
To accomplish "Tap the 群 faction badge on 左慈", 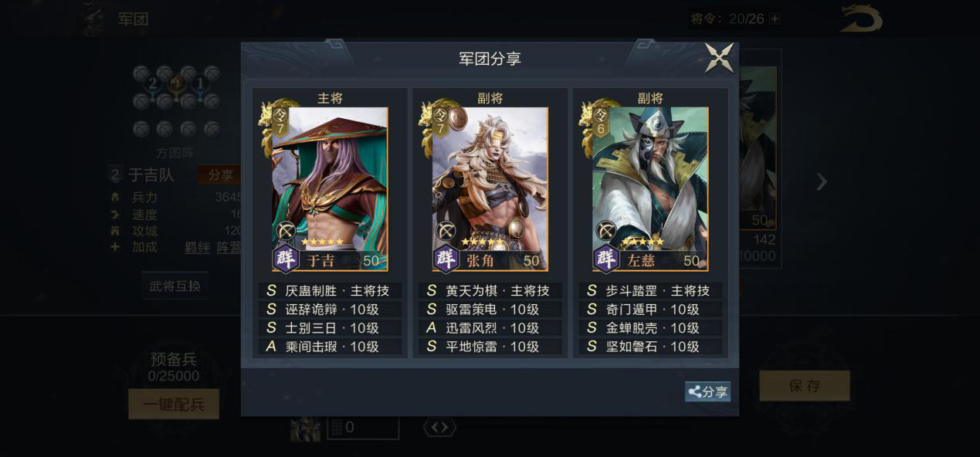I will point(607,259).
